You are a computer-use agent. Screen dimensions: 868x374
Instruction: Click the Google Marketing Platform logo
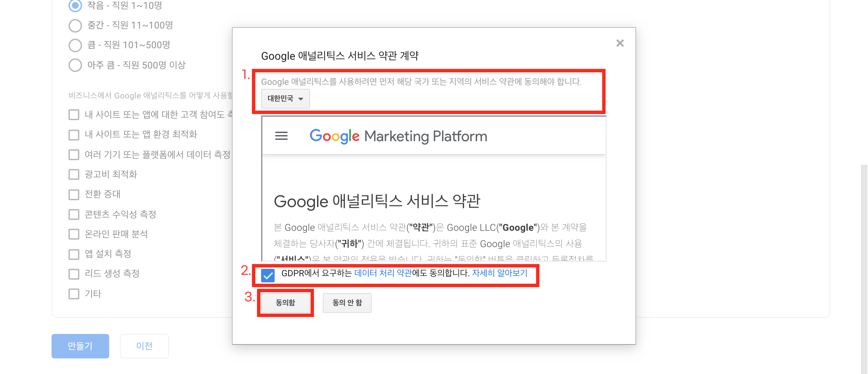[x=398, y=136]
